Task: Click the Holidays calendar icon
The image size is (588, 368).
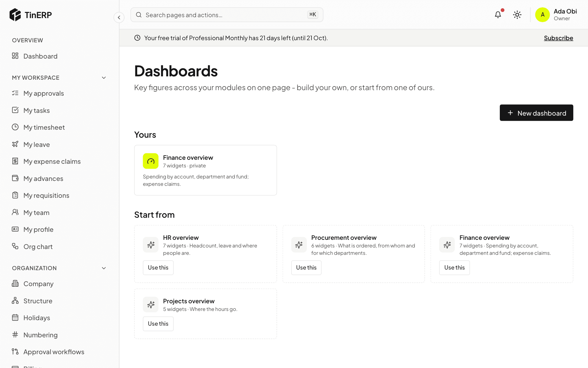Action: (15, 317)
